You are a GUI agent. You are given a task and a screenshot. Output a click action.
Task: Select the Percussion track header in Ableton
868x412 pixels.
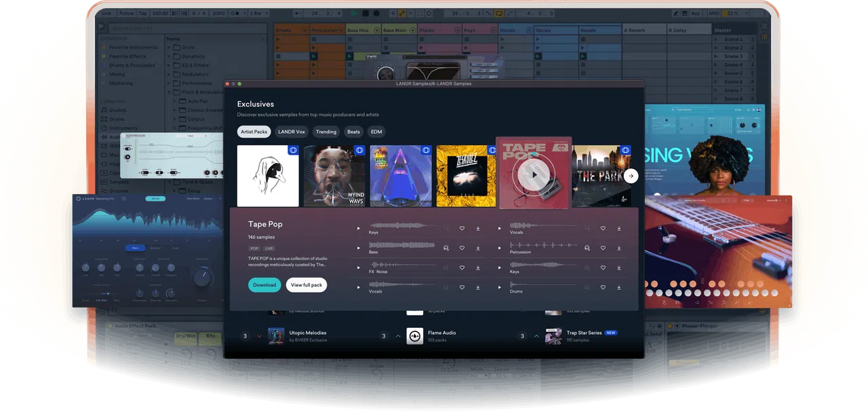coord(328,30)
